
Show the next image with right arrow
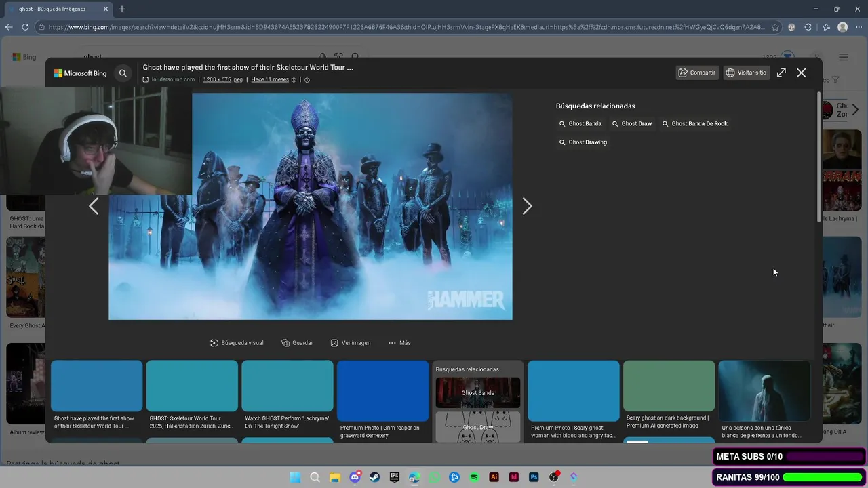(527, 206)
